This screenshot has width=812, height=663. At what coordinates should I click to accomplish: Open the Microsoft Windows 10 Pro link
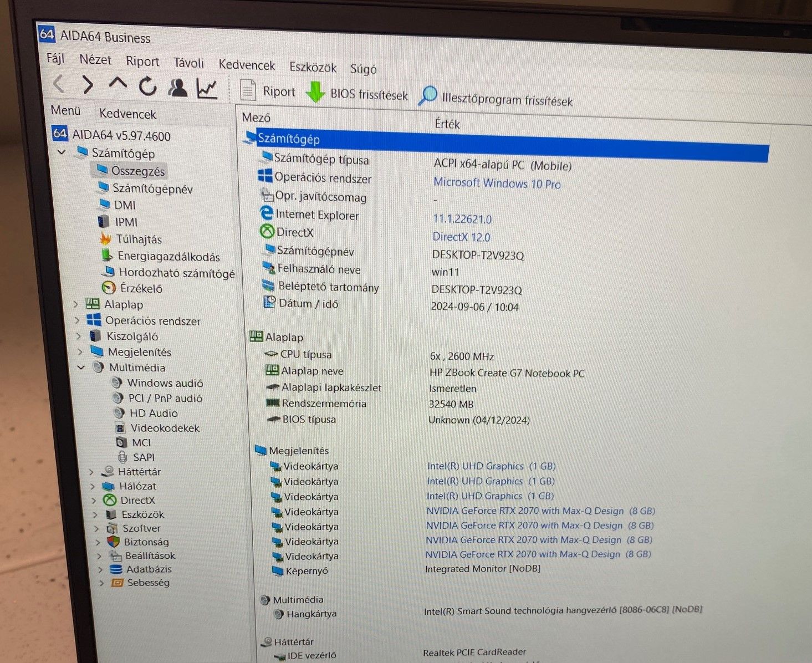tap(497, 183)
